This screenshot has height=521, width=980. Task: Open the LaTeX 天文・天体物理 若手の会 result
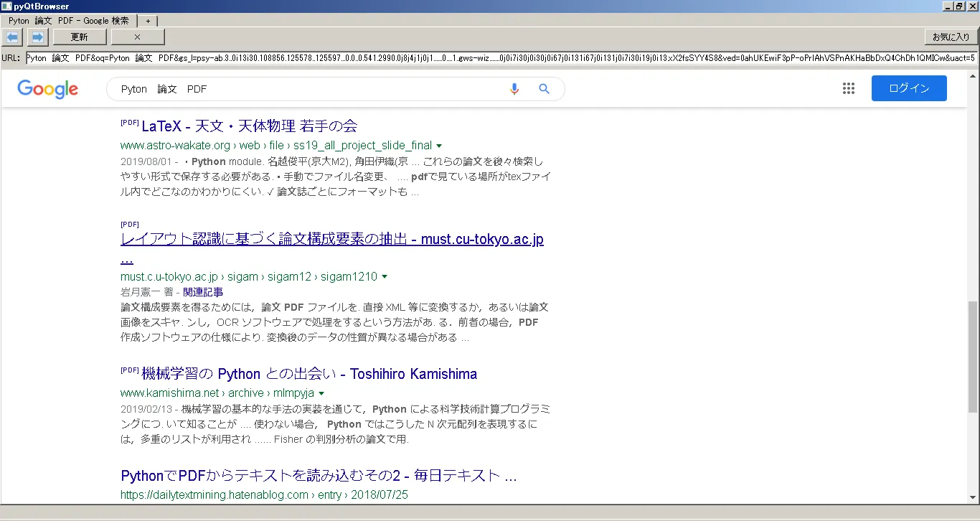pos(249,126)
